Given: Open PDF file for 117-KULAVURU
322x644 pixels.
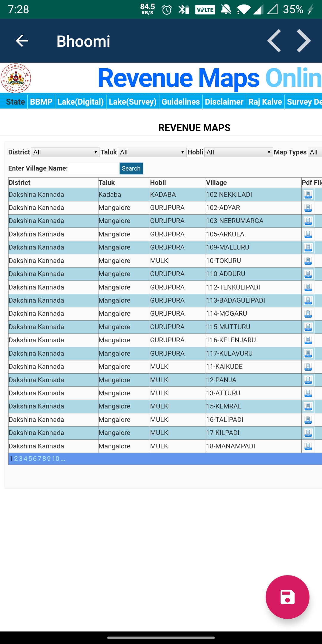Looking at the screenshot, I should point(308,354).
